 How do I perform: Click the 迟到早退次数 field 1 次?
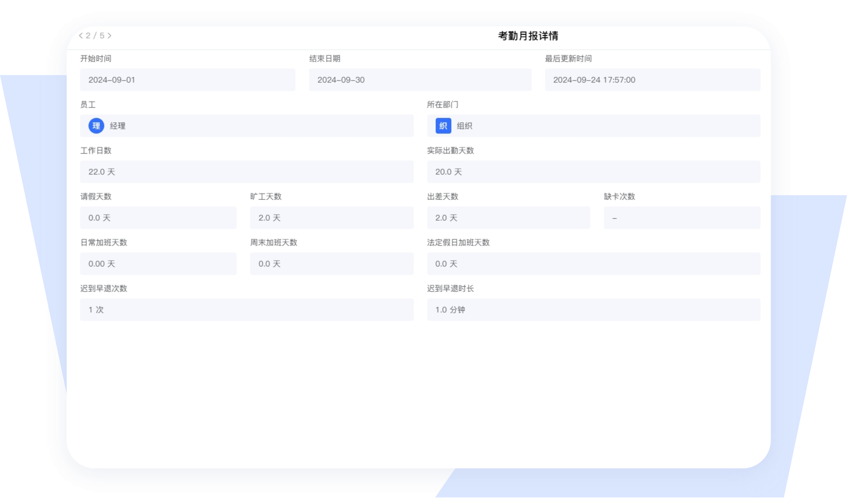click(x=247, y=310)
